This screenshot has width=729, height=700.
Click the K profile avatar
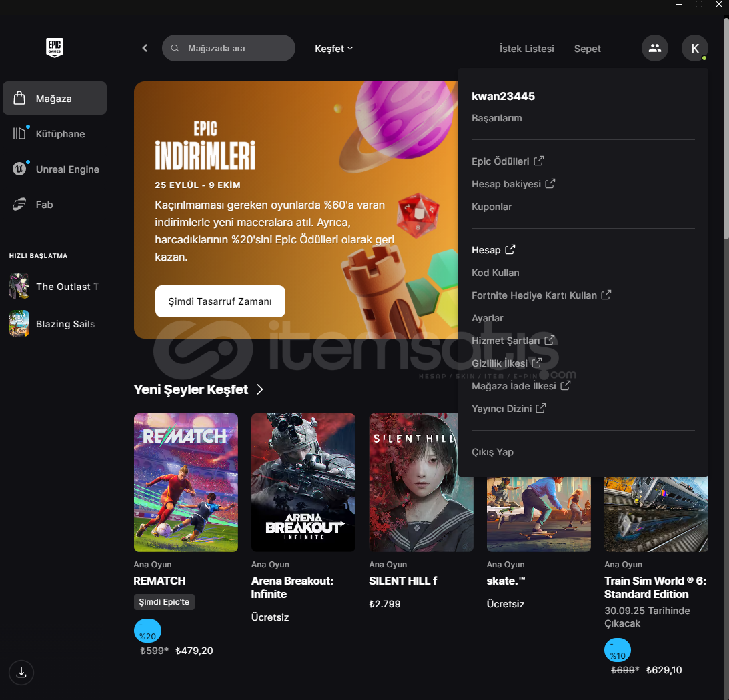pyautogui.click(x=694, y=48)
